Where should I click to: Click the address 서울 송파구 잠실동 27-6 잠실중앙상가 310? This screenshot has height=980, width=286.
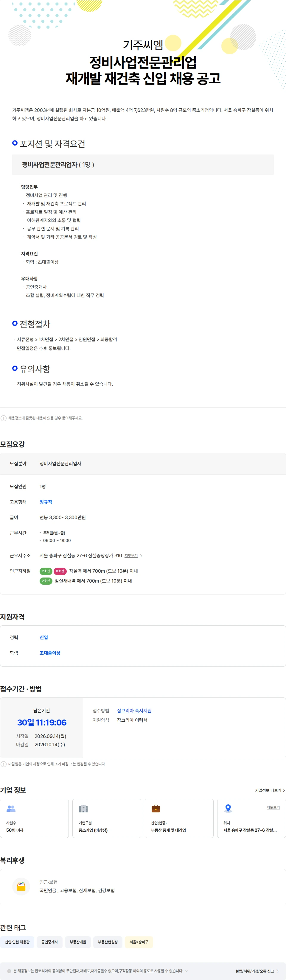81,556
